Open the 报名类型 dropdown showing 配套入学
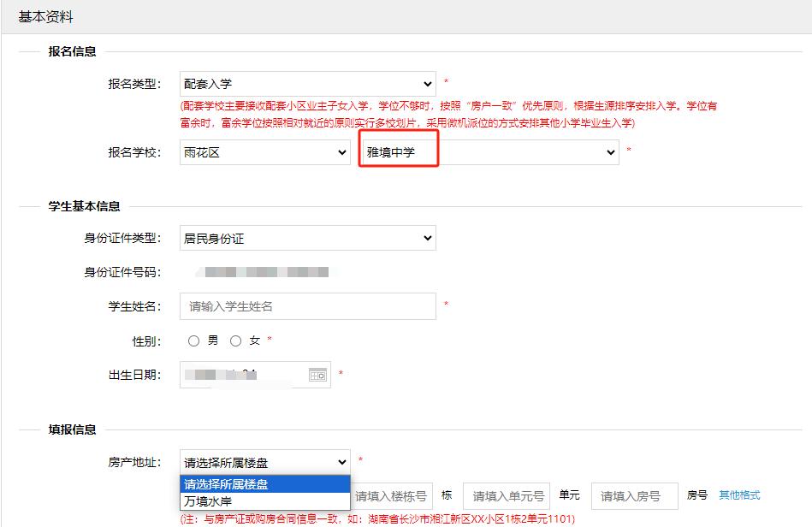Viewport: 812px width, 527px height. click(308, 84)
